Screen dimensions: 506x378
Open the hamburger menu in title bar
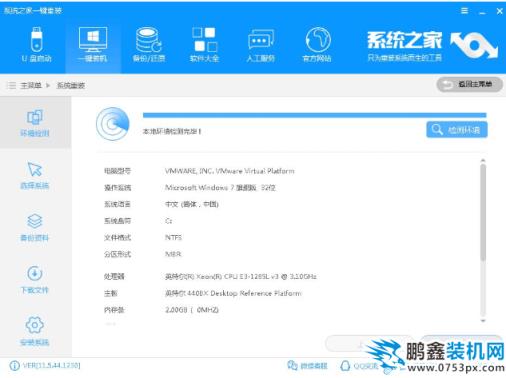(464, 11)
